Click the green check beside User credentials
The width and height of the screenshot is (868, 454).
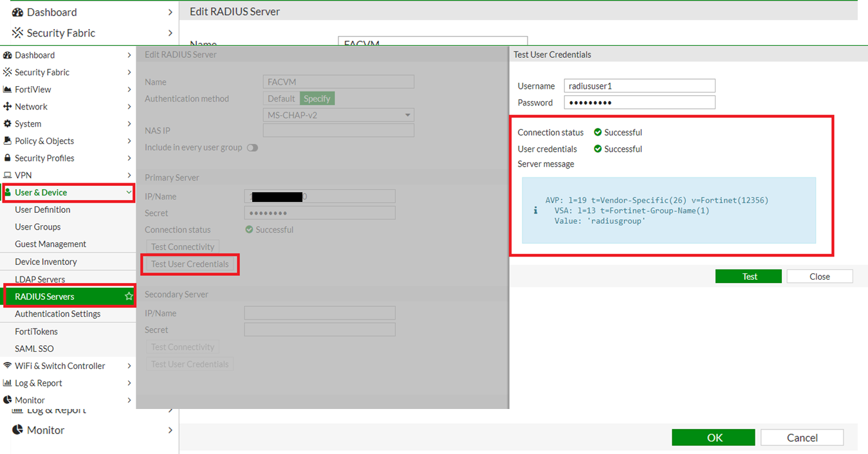(598, 149)
